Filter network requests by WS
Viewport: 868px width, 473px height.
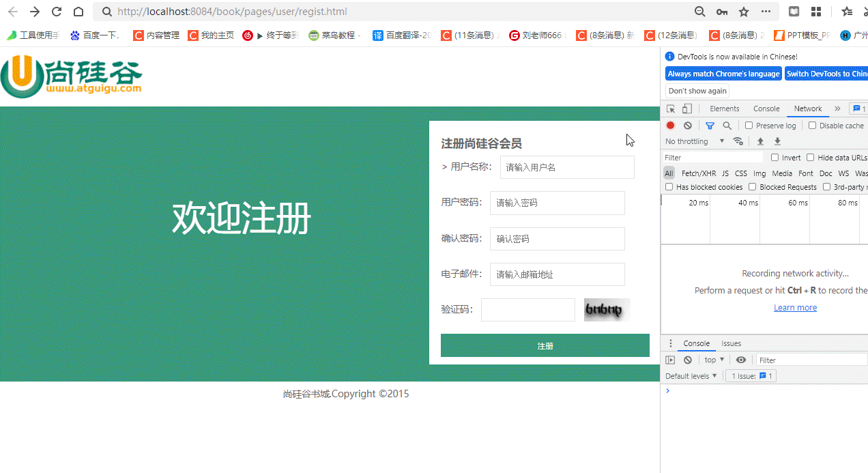[x=844, y=173]
